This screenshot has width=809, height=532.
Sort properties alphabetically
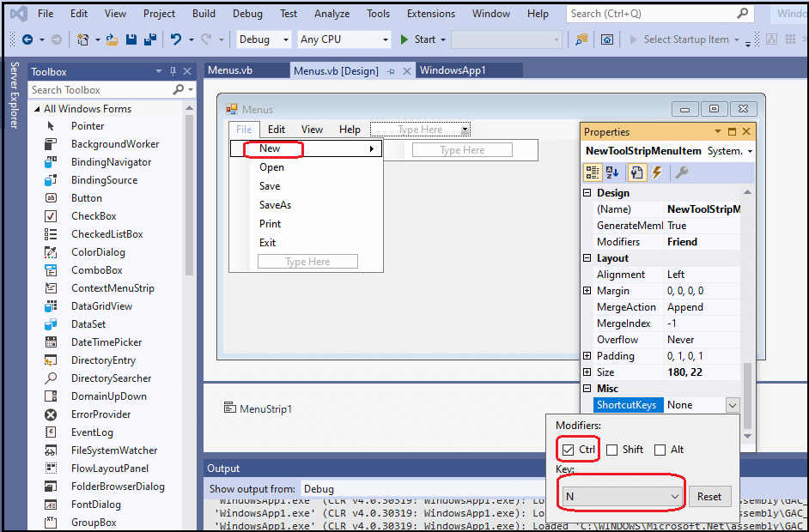(612, 172)
